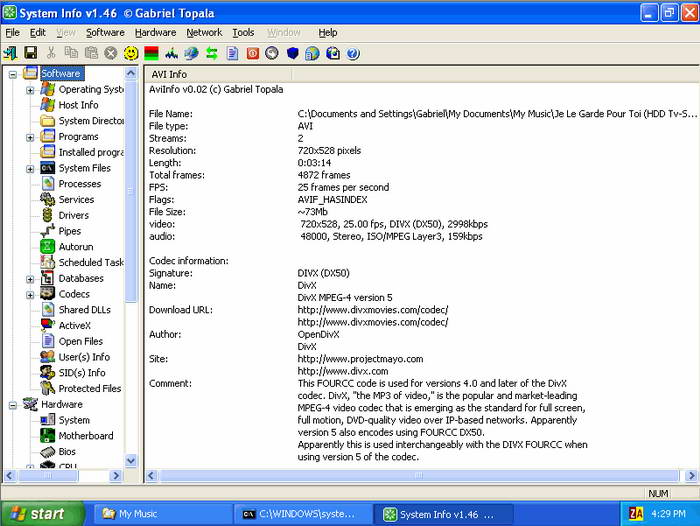Click the globe network toolbar icon

(192, 54)
